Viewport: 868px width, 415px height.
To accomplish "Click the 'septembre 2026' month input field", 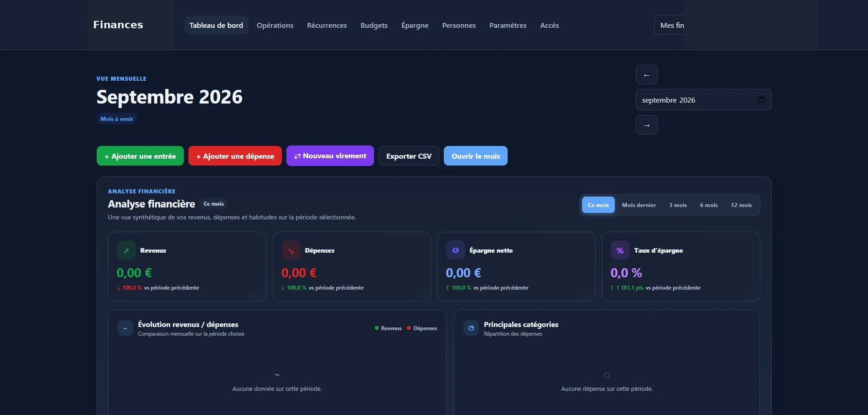I will 703,100.
